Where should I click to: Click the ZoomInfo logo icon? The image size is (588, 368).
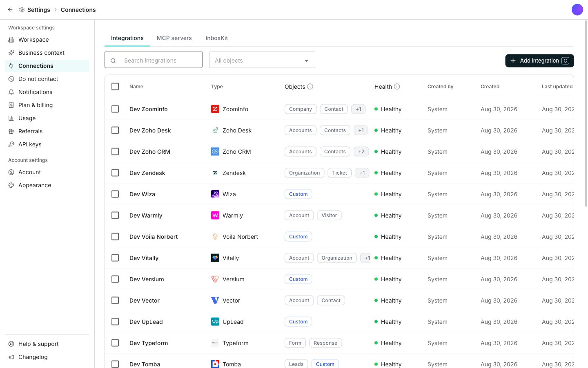(215, 109)
